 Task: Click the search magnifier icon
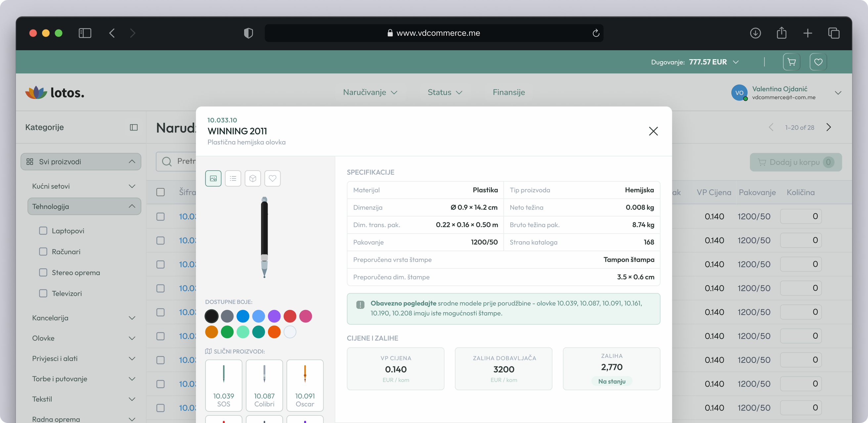click(x=167, y=162)
